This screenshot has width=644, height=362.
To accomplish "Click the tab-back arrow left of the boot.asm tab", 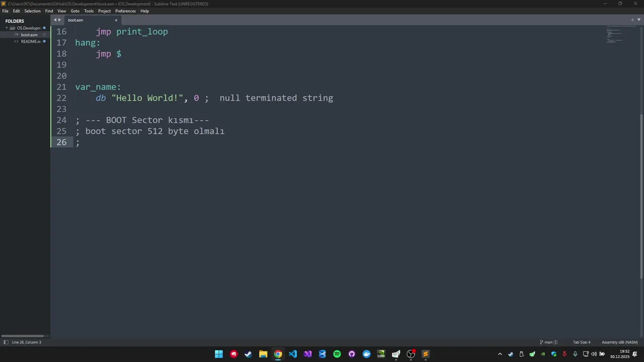I will point(55,20).
